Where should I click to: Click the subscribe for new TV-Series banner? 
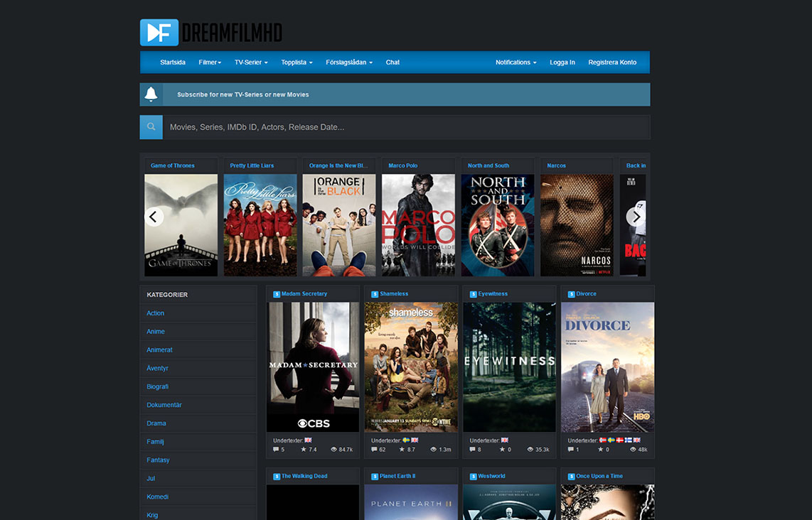[395, 94]
